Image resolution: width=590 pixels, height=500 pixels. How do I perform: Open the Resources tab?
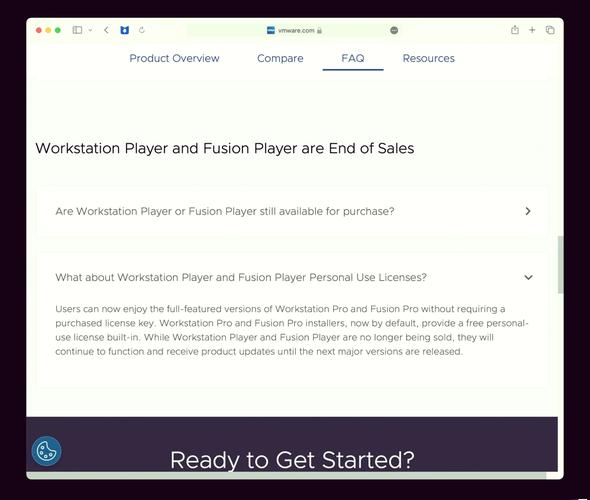(429, 58)
